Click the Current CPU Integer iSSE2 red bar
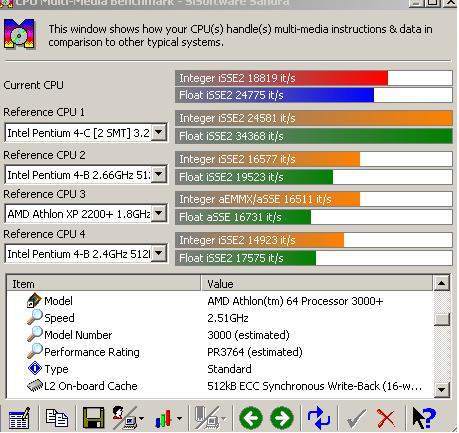 (282, 78)
